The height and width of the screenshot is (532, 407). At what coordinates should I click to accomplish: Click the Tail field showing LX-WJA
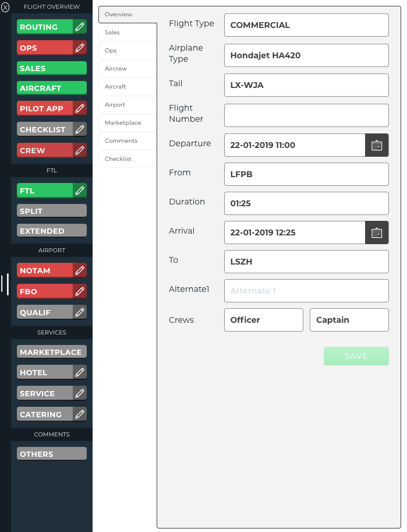point(306,85)
